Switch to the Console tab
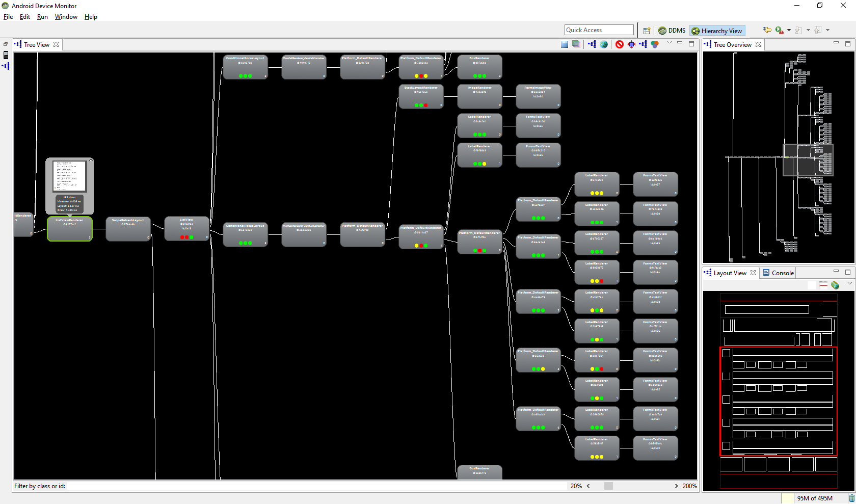The height and width of the screenshot is (504, 856). click(x=778, y=273)
